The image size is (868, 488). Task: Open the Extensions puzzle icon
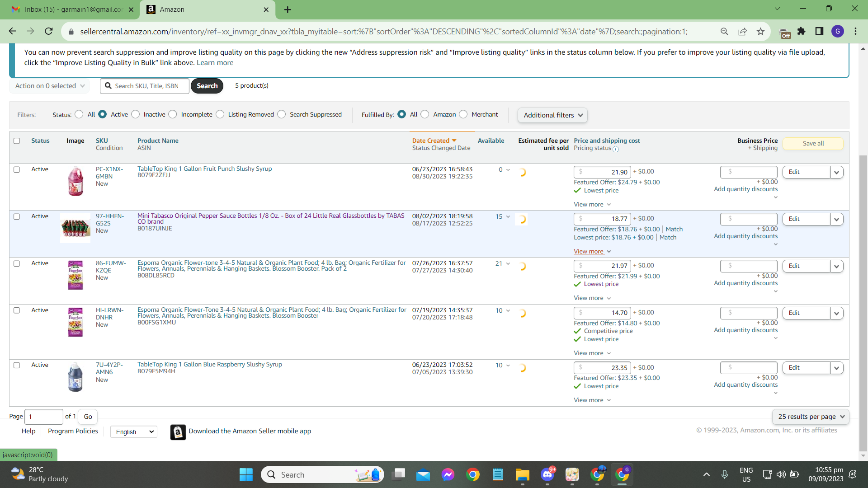(x=802, y=31)
